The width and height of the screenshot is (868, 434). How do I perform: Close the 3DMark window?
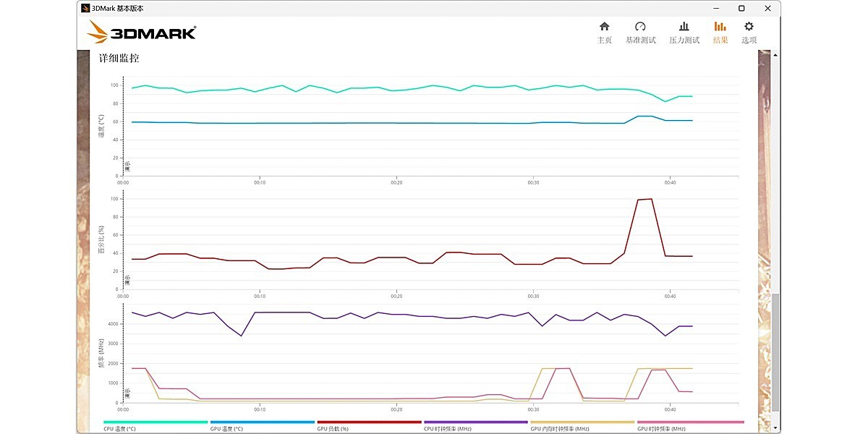point(767,8)
